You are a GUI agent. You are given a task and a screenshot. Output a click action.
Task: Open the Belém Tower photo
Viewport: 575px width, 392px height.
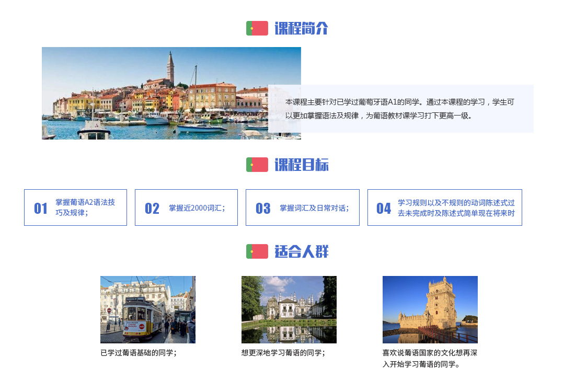430,309
